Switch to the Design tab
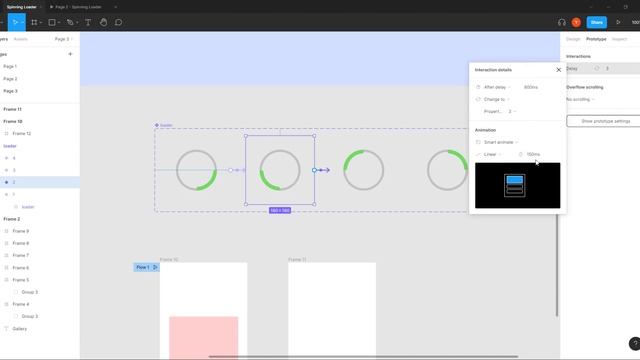 (573, 39)
